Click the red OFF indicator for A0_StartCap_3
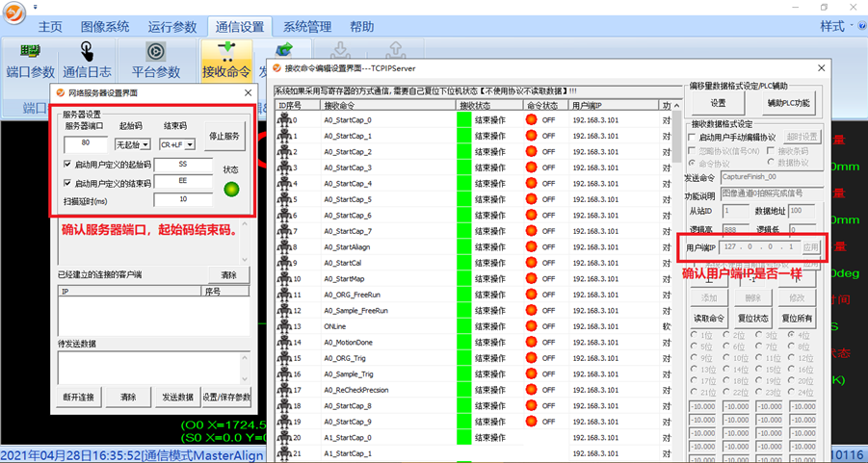 (x=531, y=167)
